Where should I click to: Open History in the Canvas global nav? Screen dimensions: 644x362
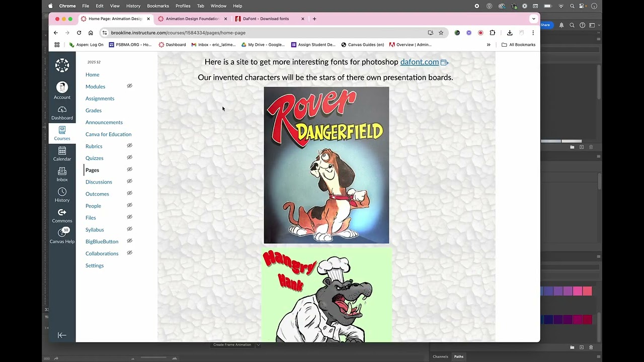pos(62,196)
